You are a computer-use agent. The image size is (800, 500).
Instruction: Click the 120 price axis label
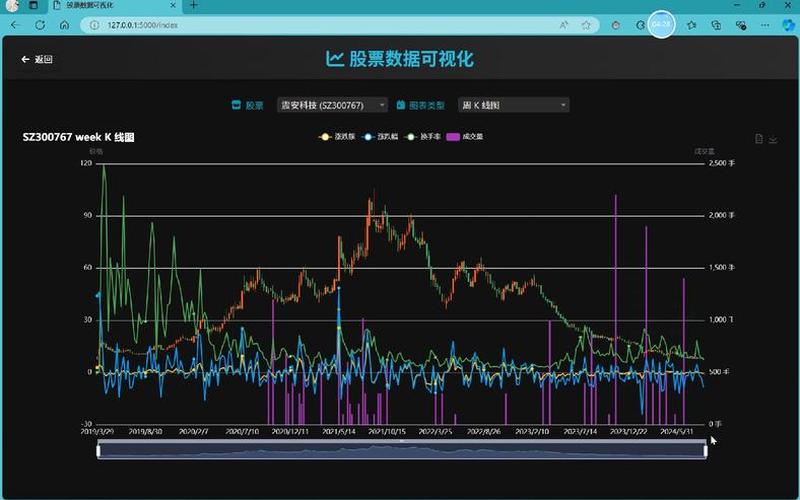tap(86, 163)
